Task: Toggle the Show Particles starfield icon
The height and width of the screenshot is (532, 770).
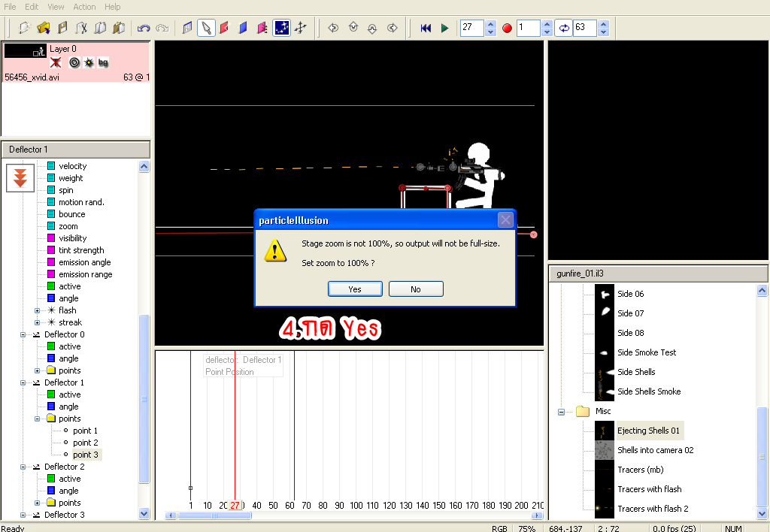Action: click(281, 28)
